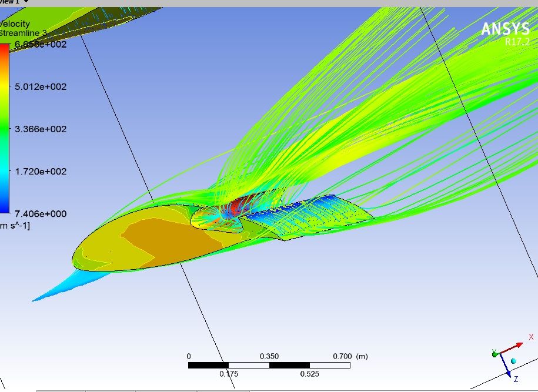Click the black-and-white scale ruler bar
538x392 pixels.
point(269,365)
